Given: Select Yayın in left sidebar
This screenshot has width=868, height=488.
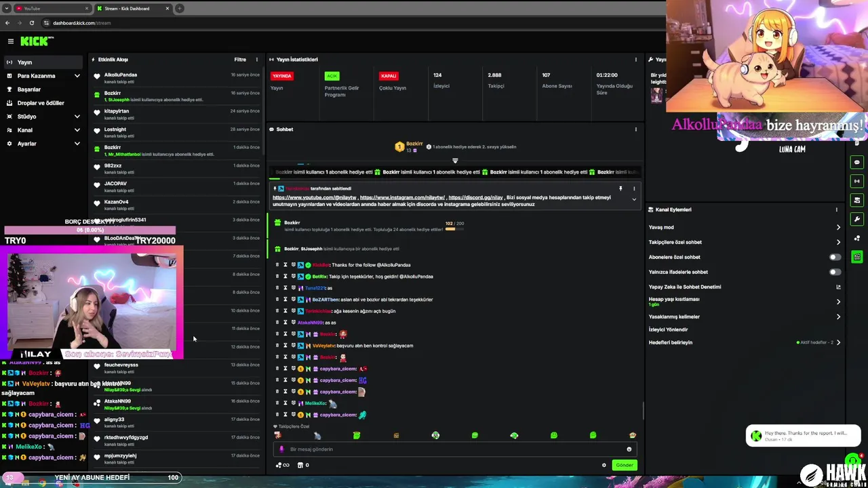Looking at the screenshot, I should point(45,62).
